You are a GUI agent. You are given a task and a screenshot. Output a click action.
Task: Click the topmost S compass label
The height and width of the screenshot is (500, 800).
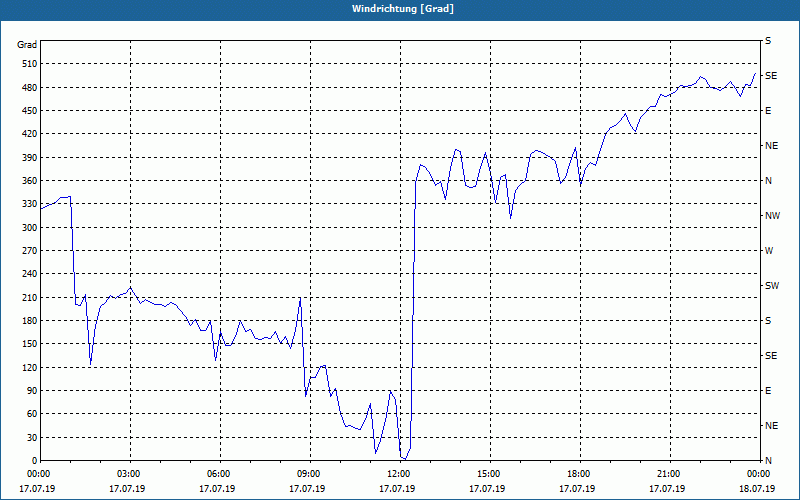point(768,41)
